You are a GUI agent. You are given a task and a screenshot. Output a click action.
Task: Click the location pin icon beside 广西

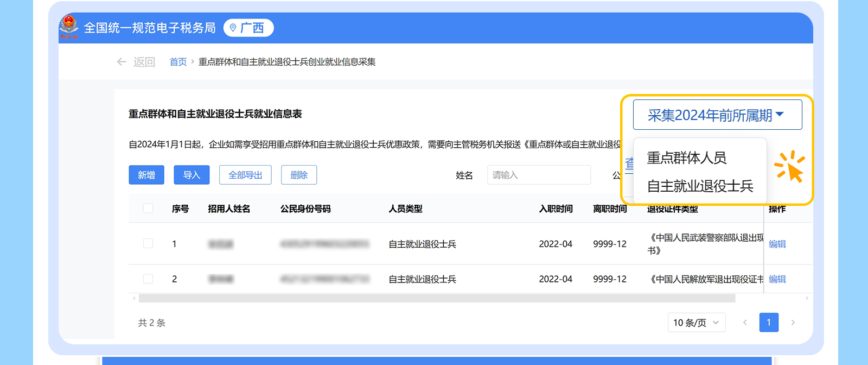pyautogui.click(x=233, y=28)
